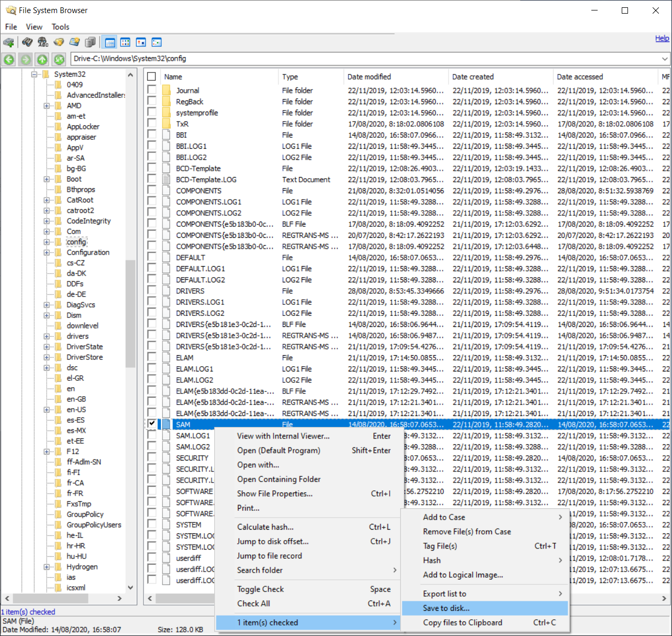
Task: Choose View with Internal Viewer...
Action: point(307,436)
